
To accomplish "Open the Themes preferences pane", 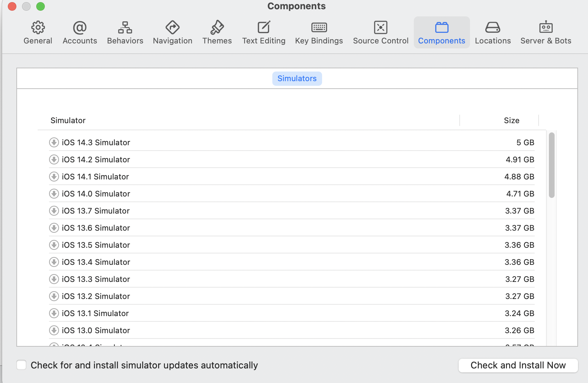I will [217, 32].
